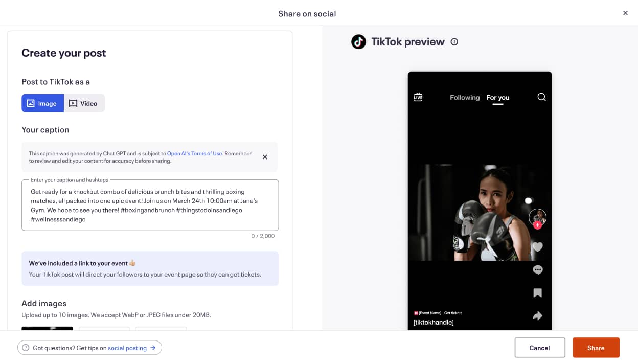Click the Cancel button
The image size is (638, 364).
click(x=539, y=348)
